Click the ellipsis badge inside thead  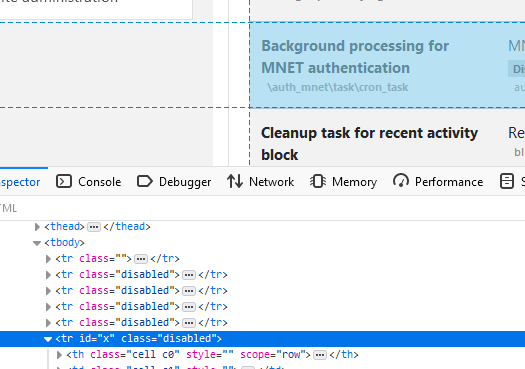(x=94, y=227)
